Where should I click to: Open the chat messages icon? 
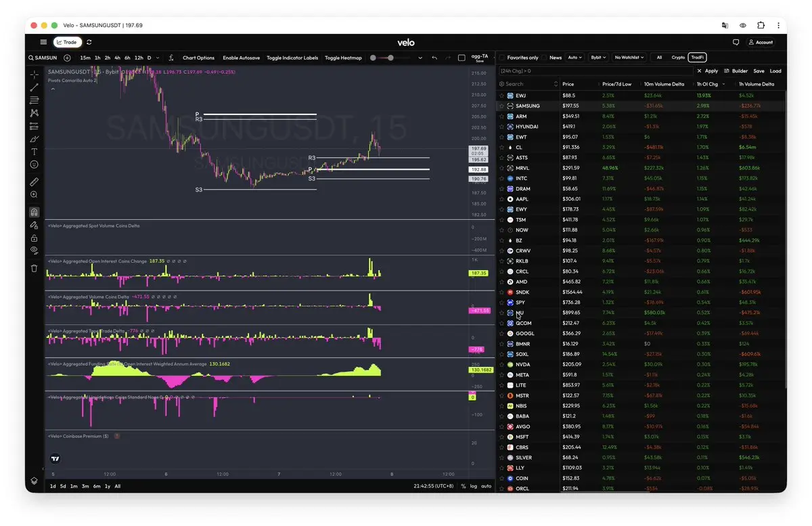[x=736, y=42]
